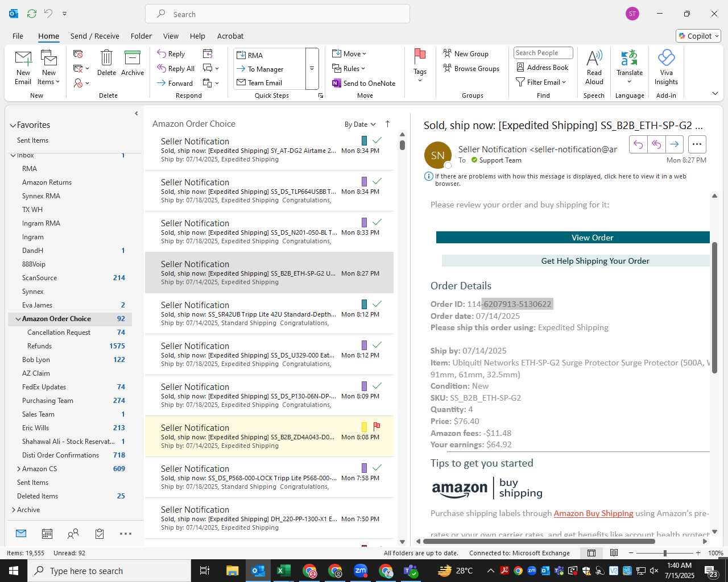Screen dimensions: 728x582
Task: Open People view in navigation bar
Action: pos(73,534)
